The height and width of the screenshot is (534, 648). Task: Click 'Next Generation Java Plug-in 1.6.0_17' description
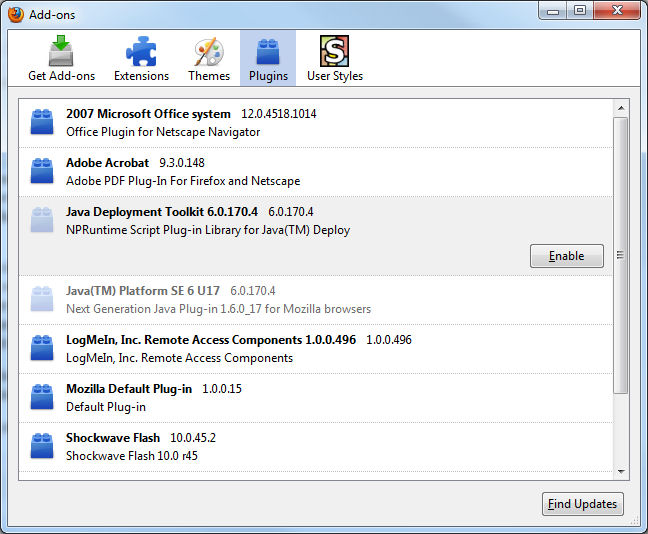pos(219,309)
